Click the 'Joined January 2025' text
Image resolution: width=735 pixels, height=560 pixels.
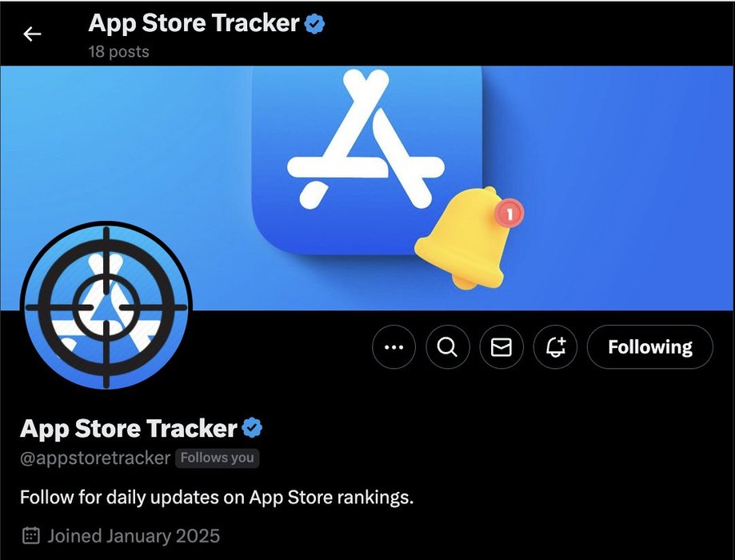pos(134,536)
